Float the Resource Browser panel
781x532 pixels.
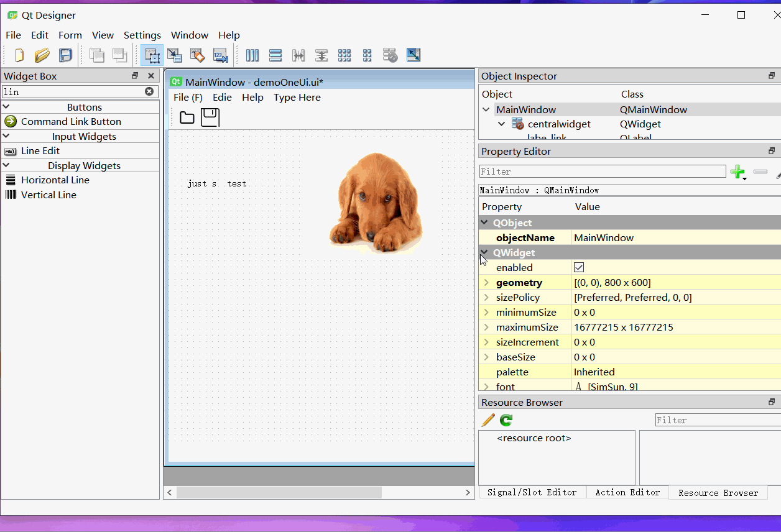(772, 402)
